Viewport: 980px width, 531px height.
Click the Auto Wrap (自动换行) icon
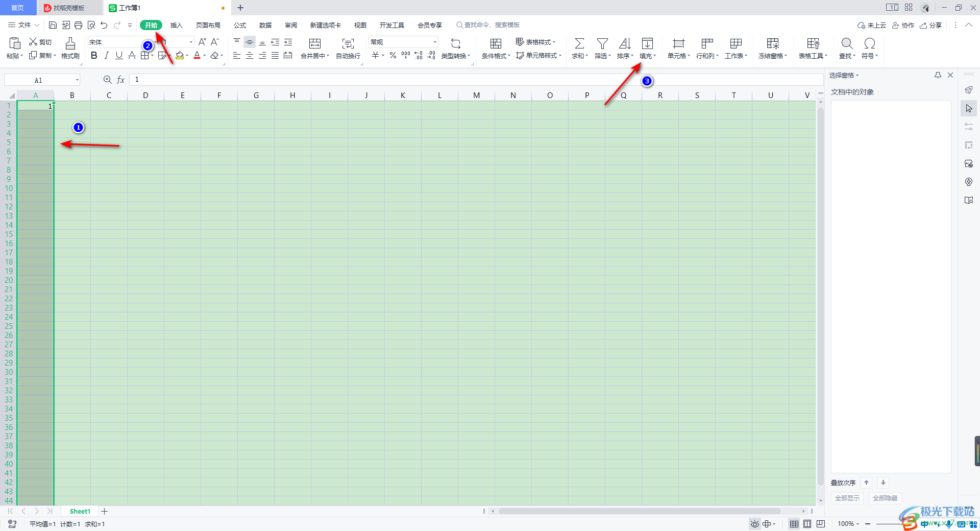click(348, 49)
